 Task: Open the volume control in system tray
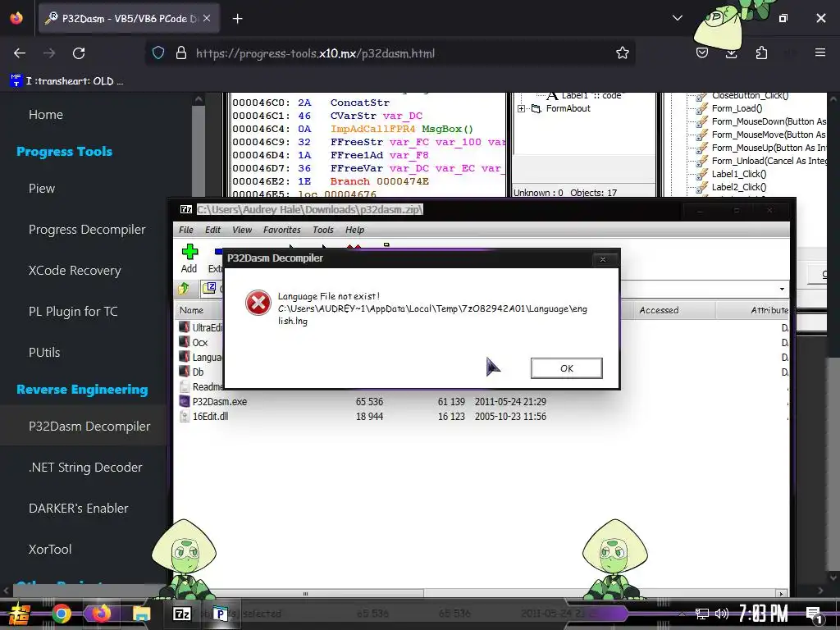(722, 614)
